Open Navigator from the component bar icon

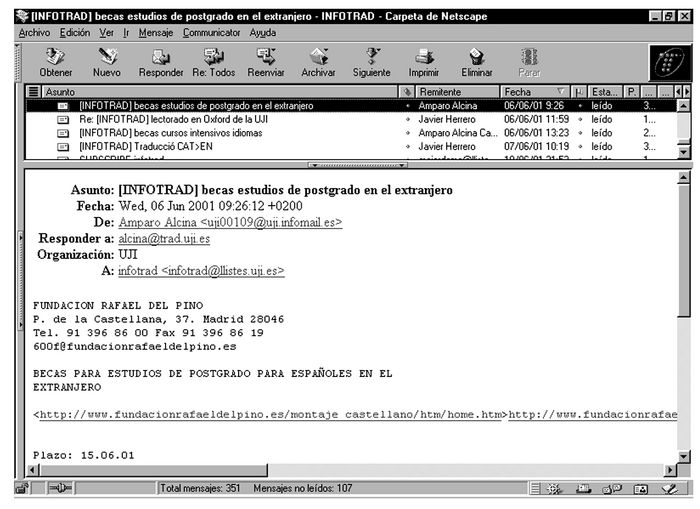pyautogui.click(x=554, y=489)
